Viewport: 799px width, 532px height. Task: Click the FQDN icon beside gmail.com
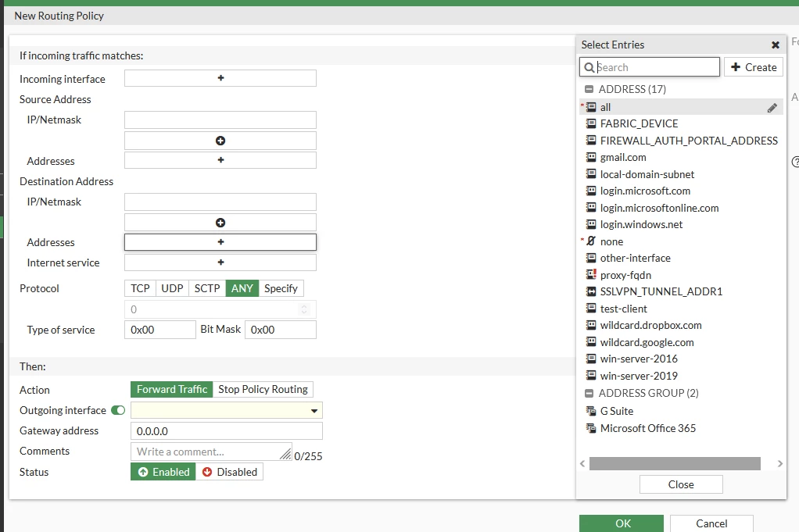[x=590, y=157]
